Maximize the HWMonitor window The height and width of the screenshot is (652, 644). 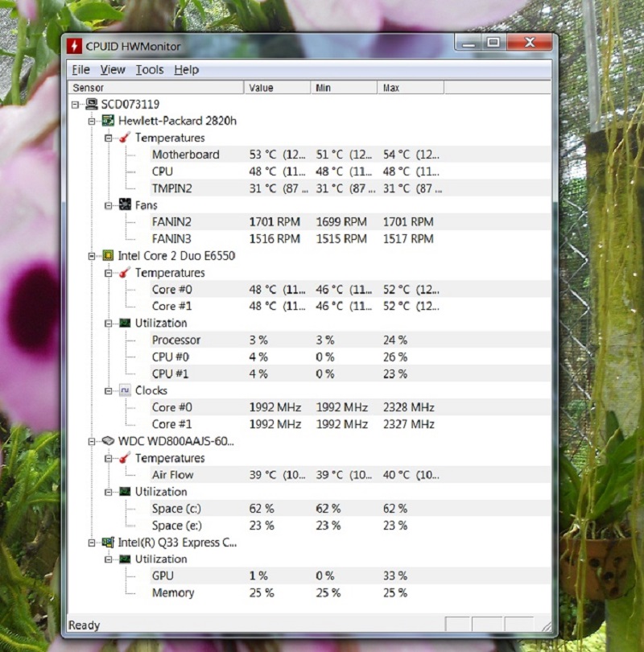pos(493,43)
